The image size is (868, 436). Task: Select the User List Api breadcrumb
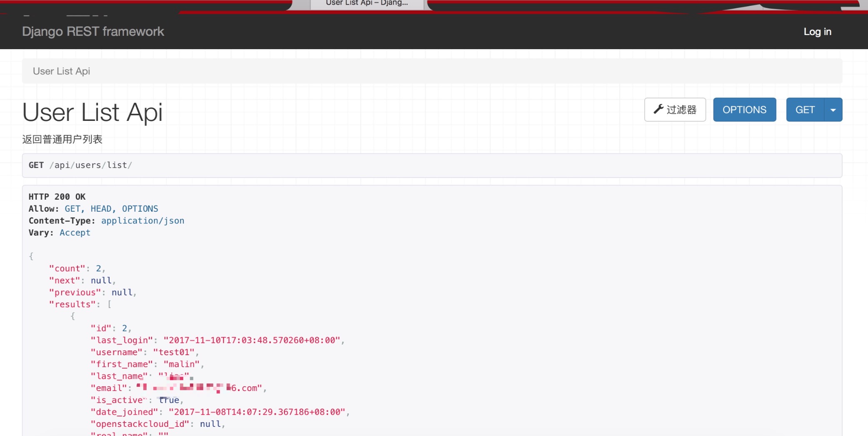pos(61,71)
